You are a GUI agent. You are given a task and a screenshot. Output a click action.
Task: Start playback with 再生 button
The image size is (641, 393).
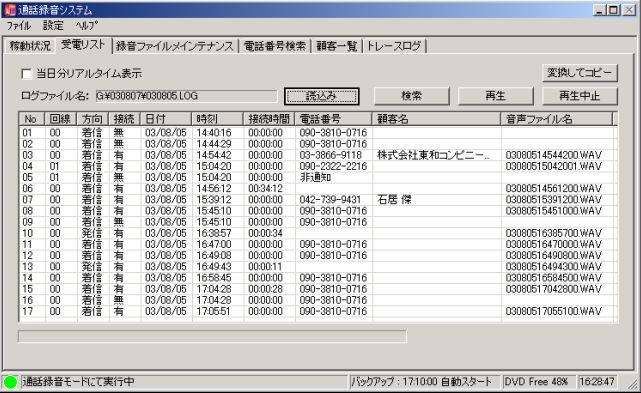[x=495, y=96]
